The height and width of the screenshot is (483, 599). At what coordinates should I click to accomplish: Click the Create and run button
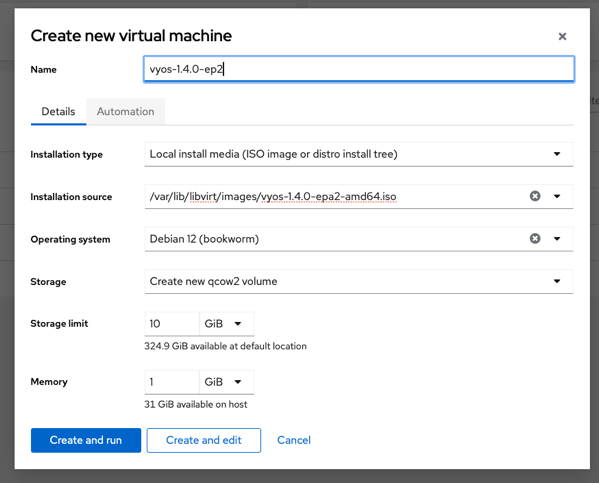pos(86,440)
